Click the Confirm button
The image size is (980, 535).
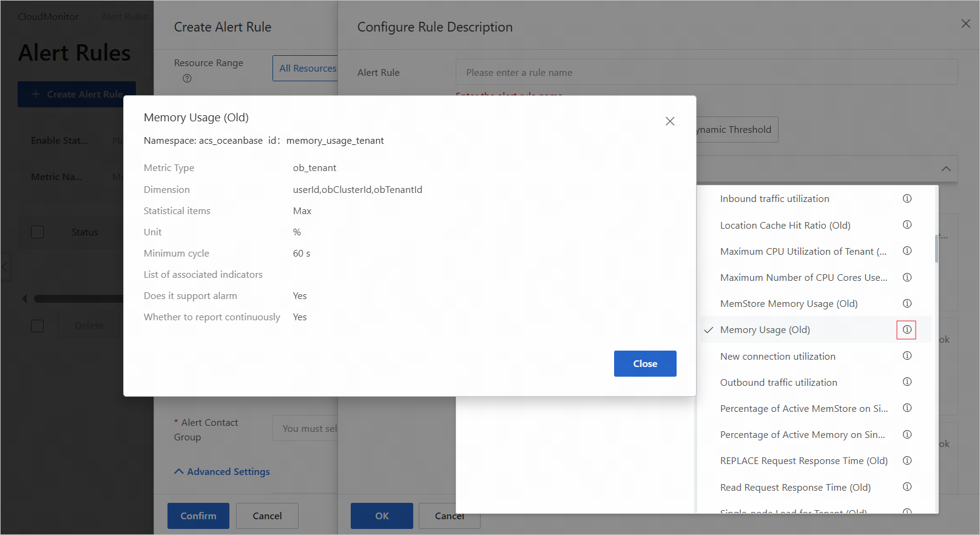point(198,516)
